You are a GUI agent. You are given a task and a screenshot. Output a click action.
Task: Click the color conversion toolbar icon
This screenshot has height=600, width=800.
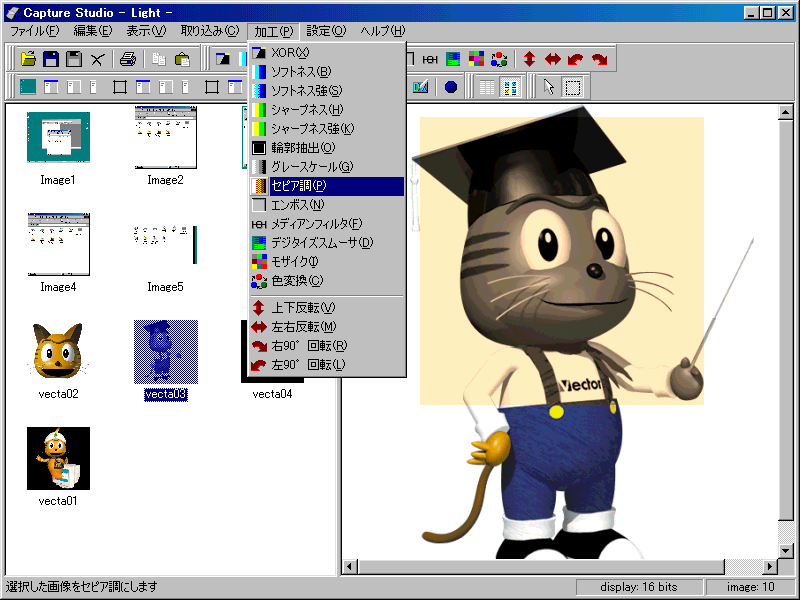tap(499, 59)
